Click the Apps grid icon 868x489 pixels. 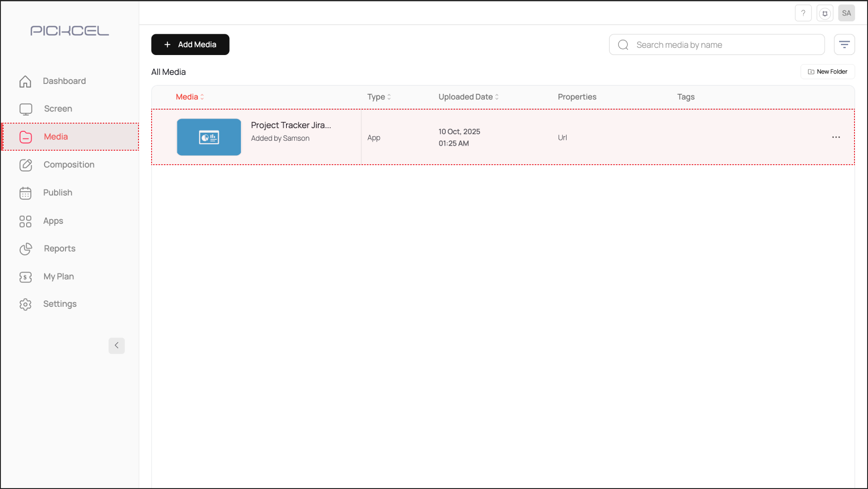(x=26, y=221)
